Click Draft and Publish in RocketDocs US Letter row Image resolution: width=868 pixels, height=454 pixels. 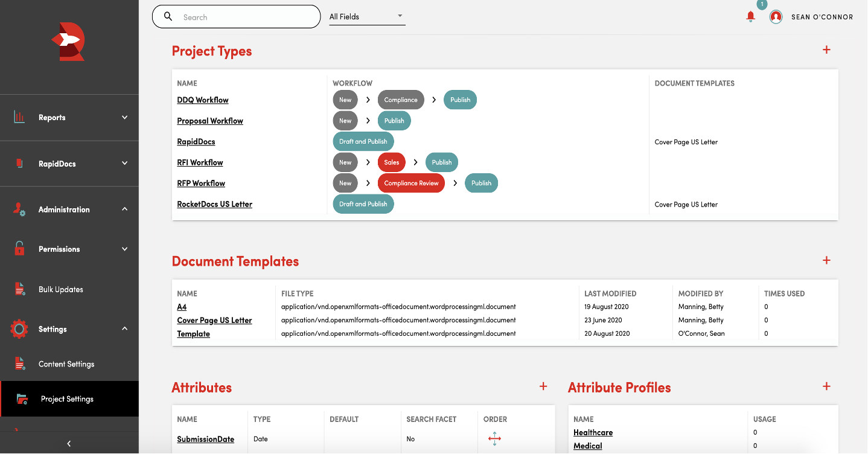click(x=363, y=204)
